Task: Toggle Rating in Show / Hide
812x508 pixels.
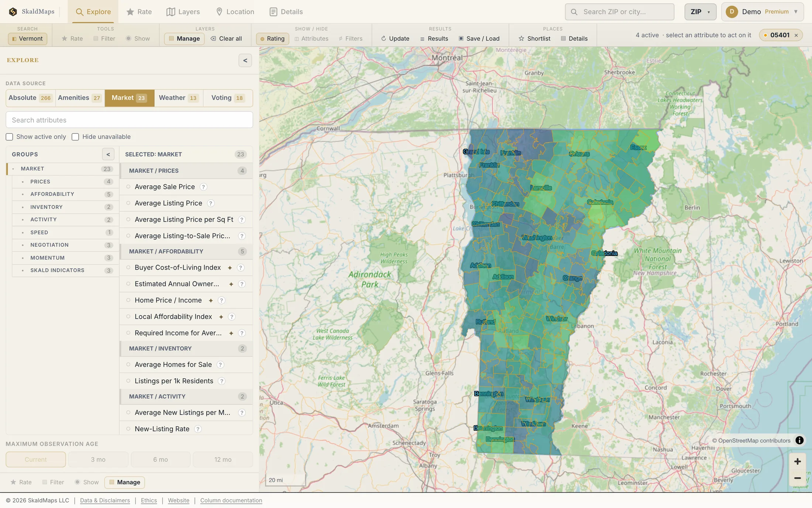Action: click(272, 38)
